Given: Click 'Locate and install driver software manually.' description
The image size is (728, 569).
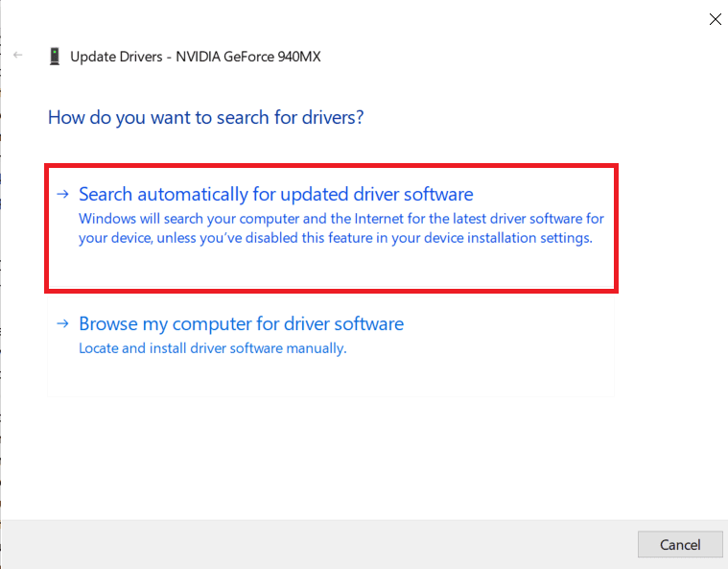Looking at the screenshot, I should 213,348.
